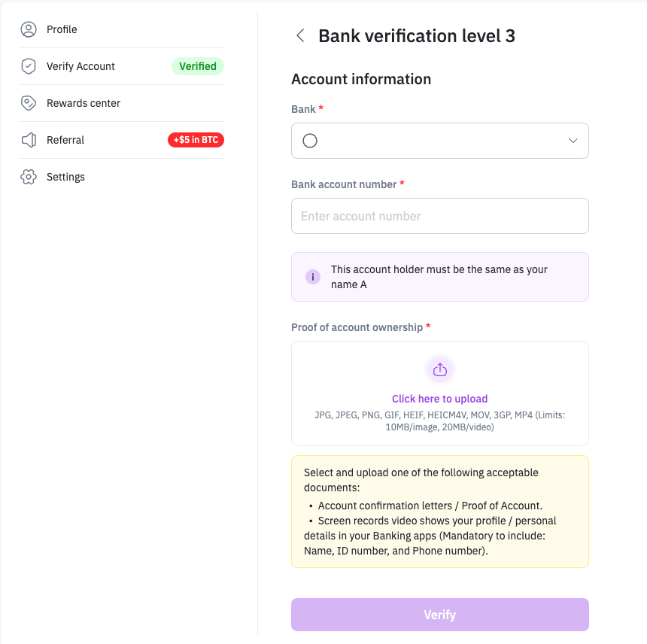
Task: Select the Verify Account menu label
Action: [x=80, y=66]
